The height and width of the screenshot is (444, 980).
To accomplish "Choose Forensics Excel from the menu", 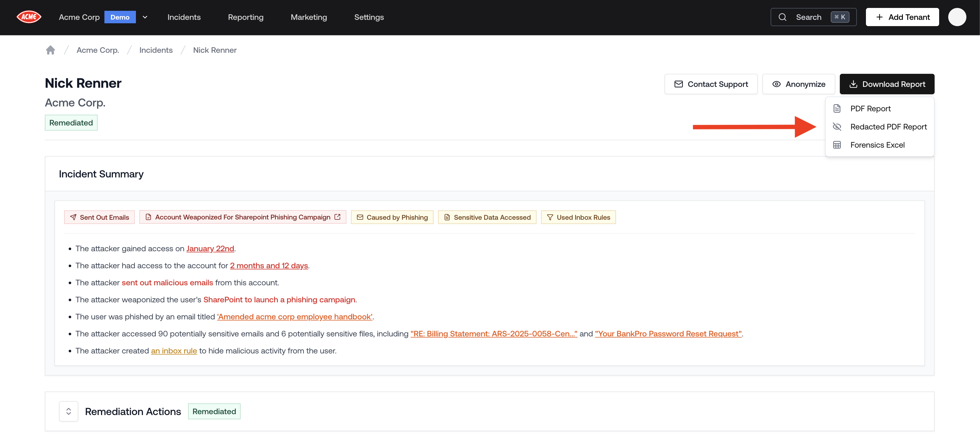I will coord(877,145).
